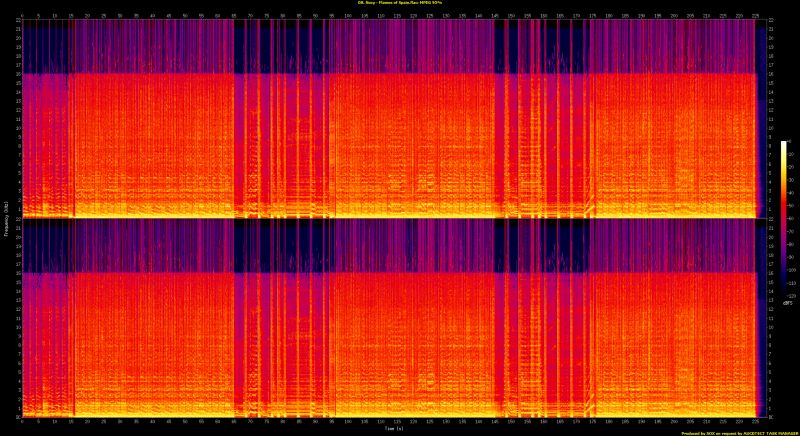The width and height of the screenshot is (800, 436).
Task: Click the 100 second tick on the top time axis
Action: coord(347,15)
